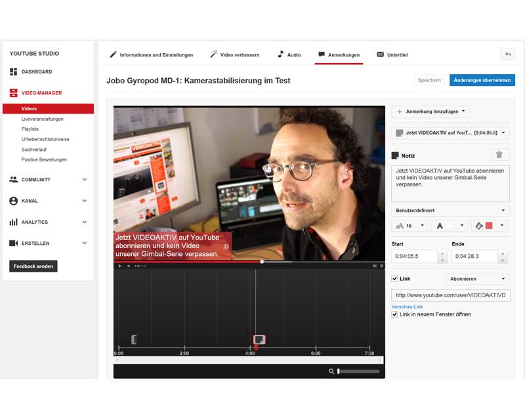
Task: Select the red annotation marker at 4:00
Action: point(259,340)
